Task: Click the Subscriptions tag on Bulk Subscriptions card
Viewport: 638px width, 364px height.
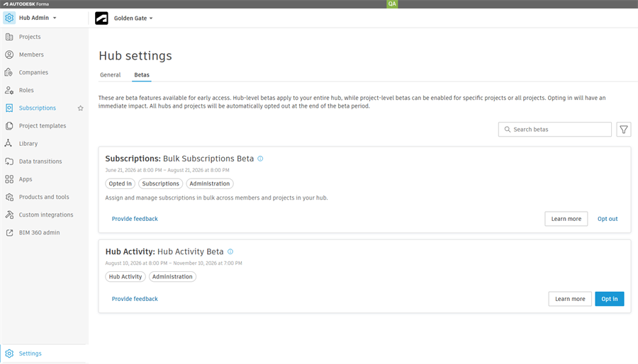Action: [160, 183]
